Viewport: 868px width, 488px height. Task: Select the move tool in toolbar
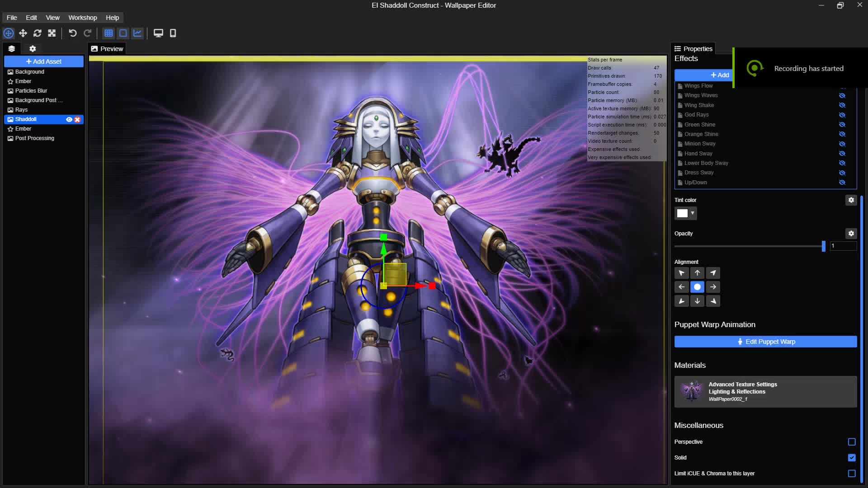coord(23,33)
